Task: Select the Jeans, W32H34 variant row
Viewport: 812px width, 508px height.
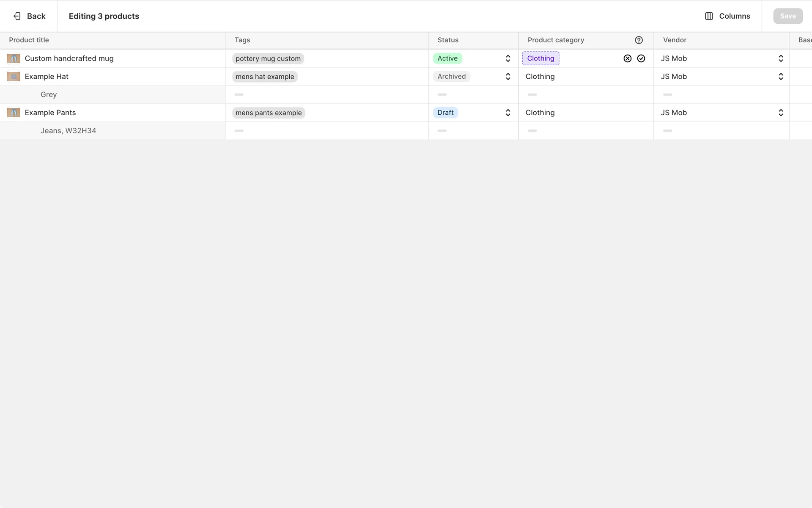Action: click(x=68, y=131)
